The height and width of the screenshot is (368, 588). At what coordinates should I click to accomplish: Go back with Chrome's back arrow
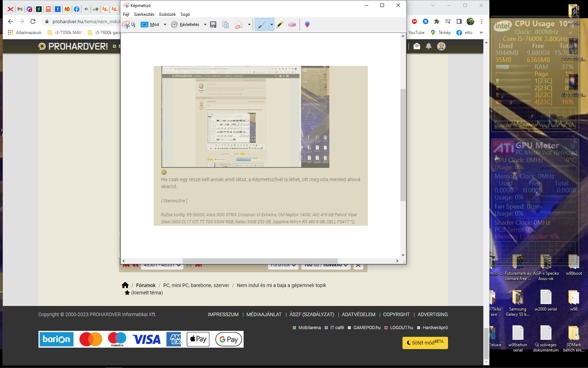[10, 21]
